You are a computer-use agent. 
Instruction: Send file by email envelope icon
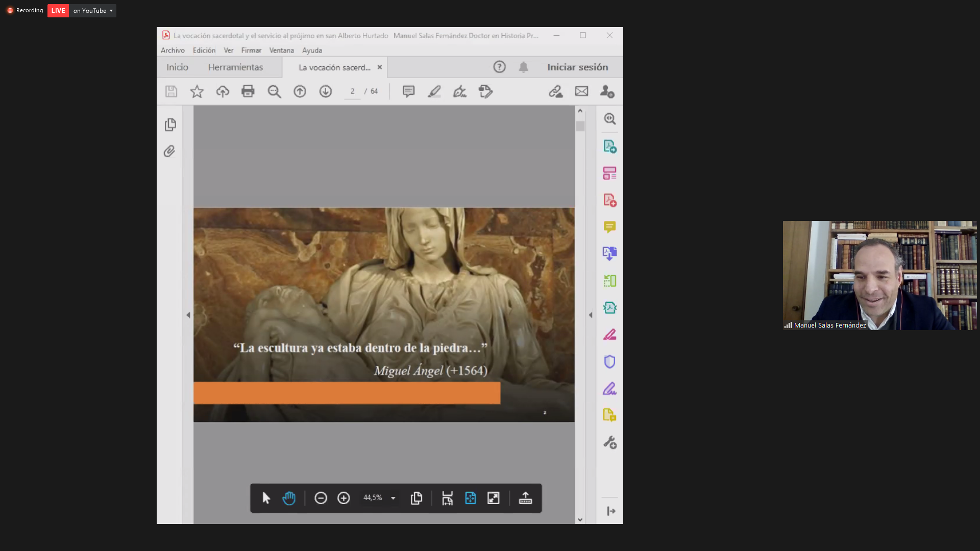pos(581,91)
